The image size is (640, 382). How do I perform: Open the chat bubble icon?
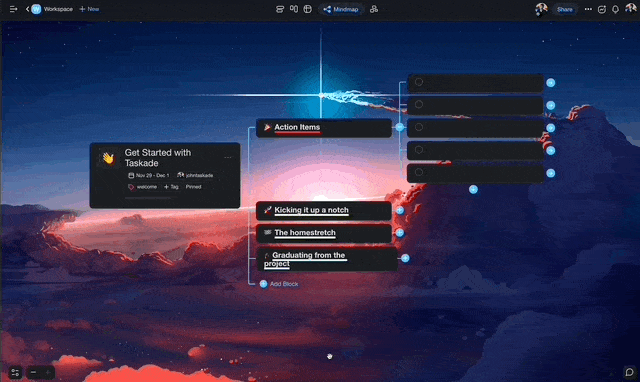coord(629,372)
